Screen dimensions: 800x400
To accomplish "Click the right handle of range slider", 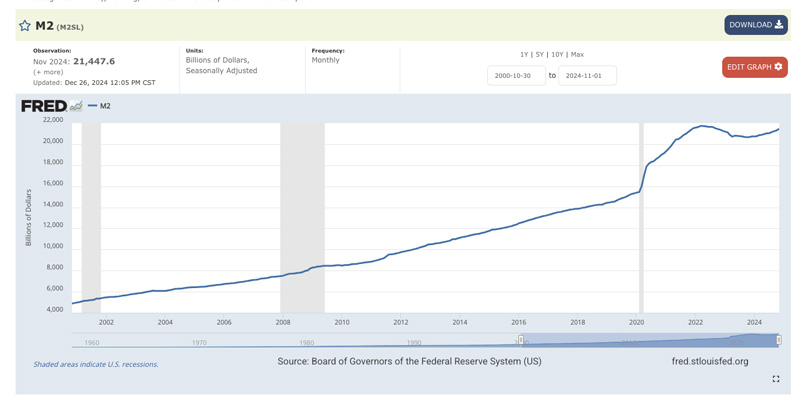I will tap(778, 340).
